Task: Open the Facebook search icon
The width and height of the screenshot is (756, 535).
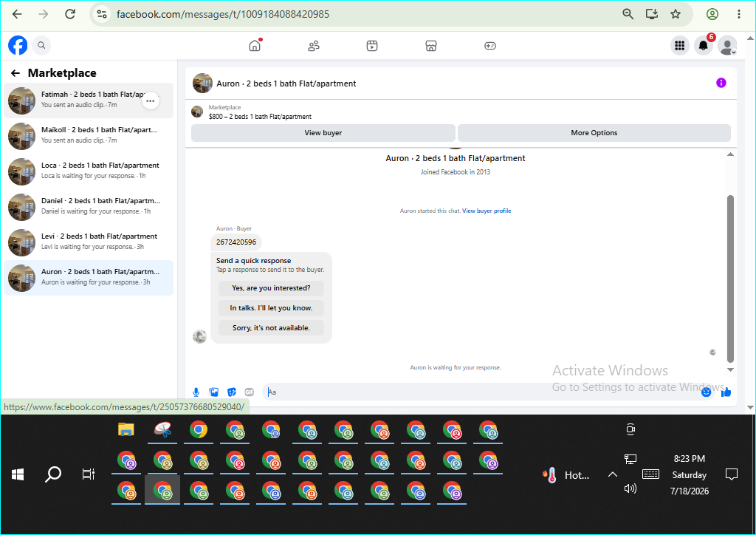Action: 41,45
